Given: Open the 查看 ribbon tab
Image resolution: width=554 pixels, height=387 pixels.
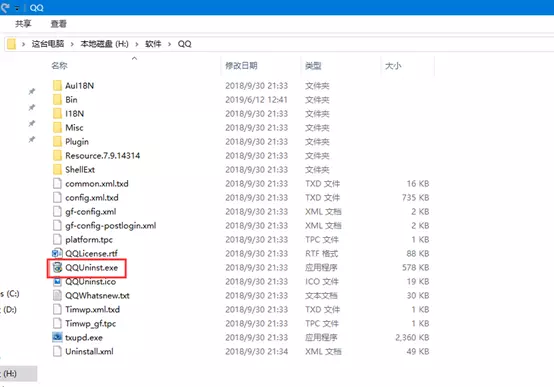Looking at the screenshot, I should [59, 24].
